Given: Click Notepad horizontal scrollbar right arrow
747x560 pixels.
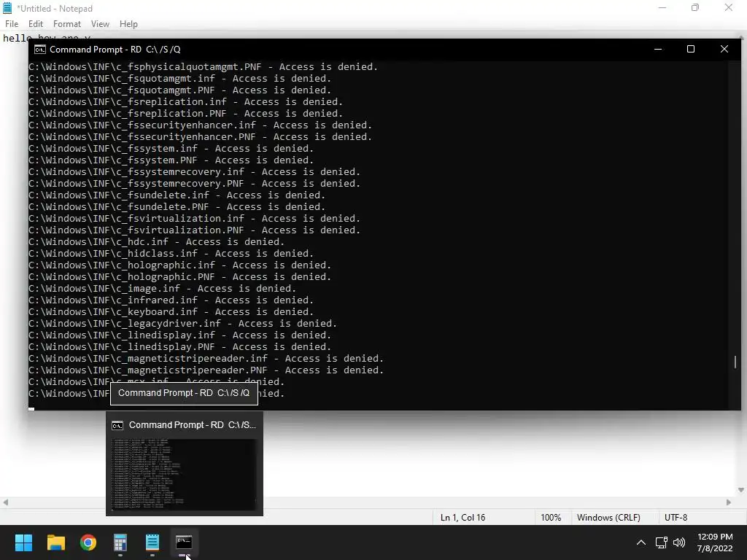Looking at the screenshot, I should coord(729,502).
